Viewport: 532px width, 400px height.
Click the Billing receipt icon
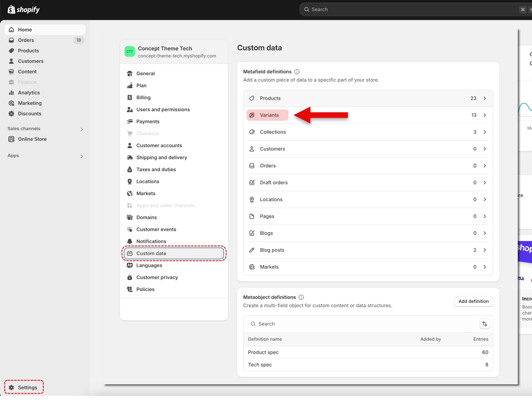tap(130, 97)
